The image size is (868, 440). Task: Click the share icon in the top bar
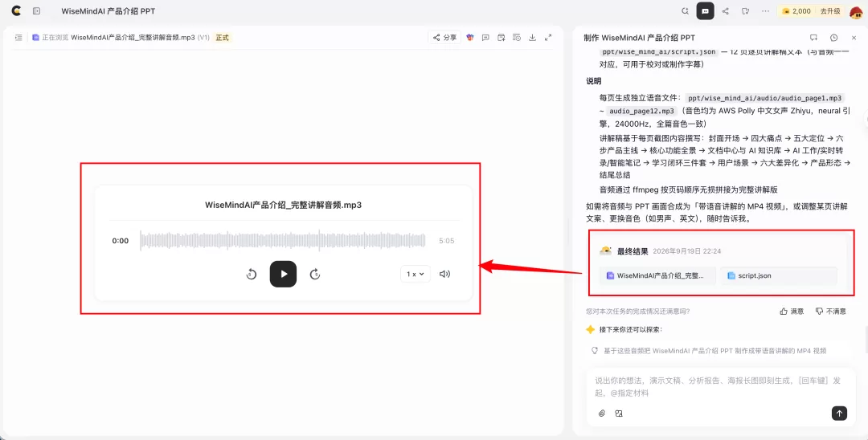coord(725,11)
